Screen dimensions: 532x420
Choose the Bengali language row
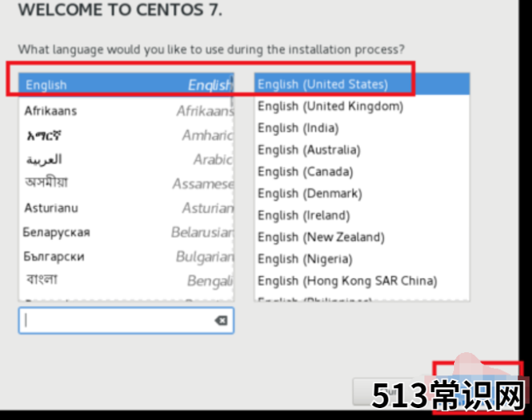click(x=126, y=281)
